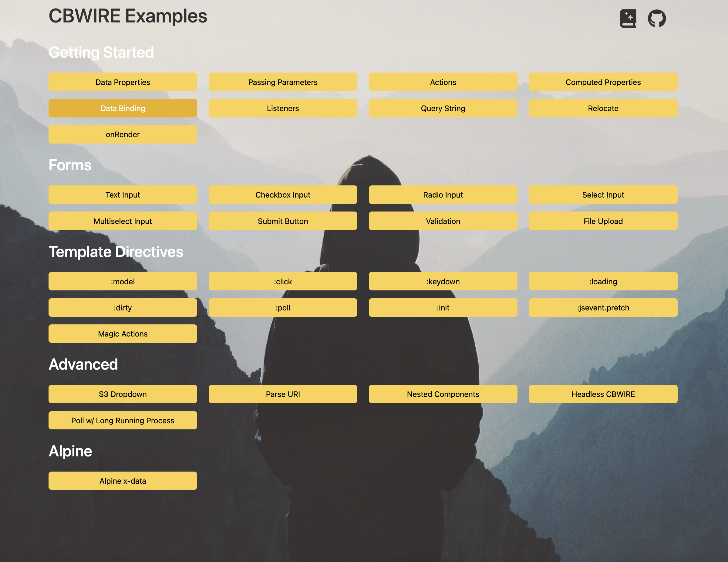Screen dimensions: 728x562
Task: Open the GitHub repository icon
Action: [x=656, y=18]
